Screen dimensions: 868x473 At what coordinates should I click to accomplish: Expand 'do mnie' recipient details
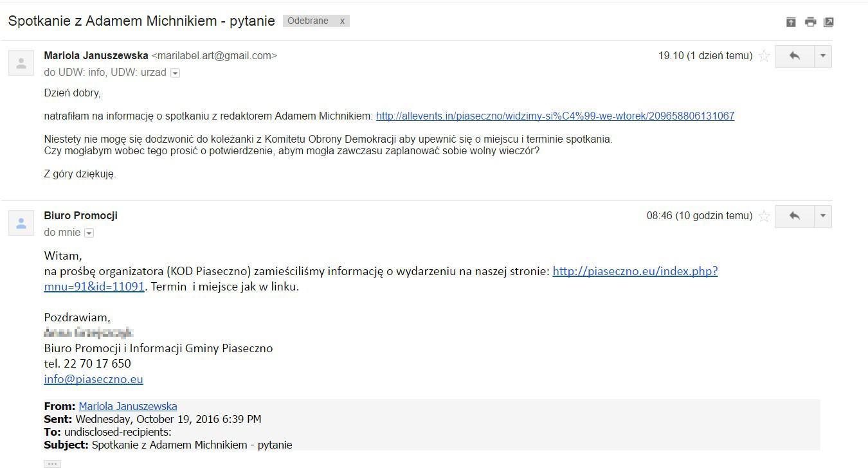89,233
